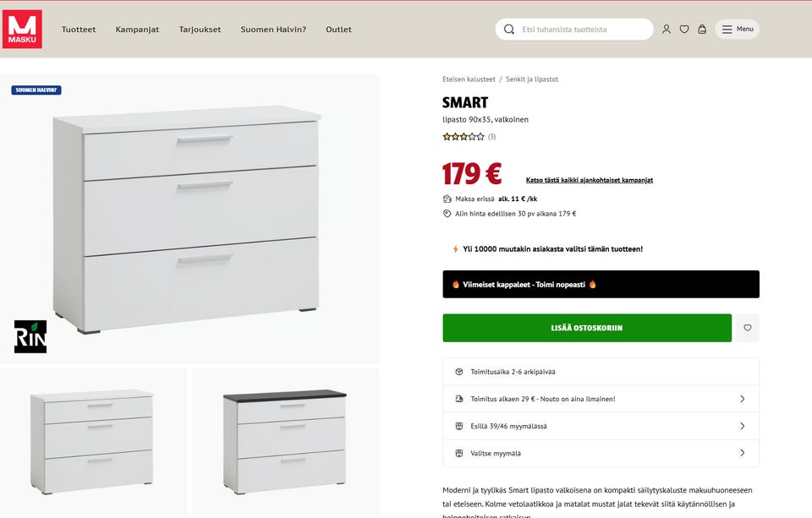Click the star rating icons
Viewport: 812px width, 518px height.
coord(464,137)
